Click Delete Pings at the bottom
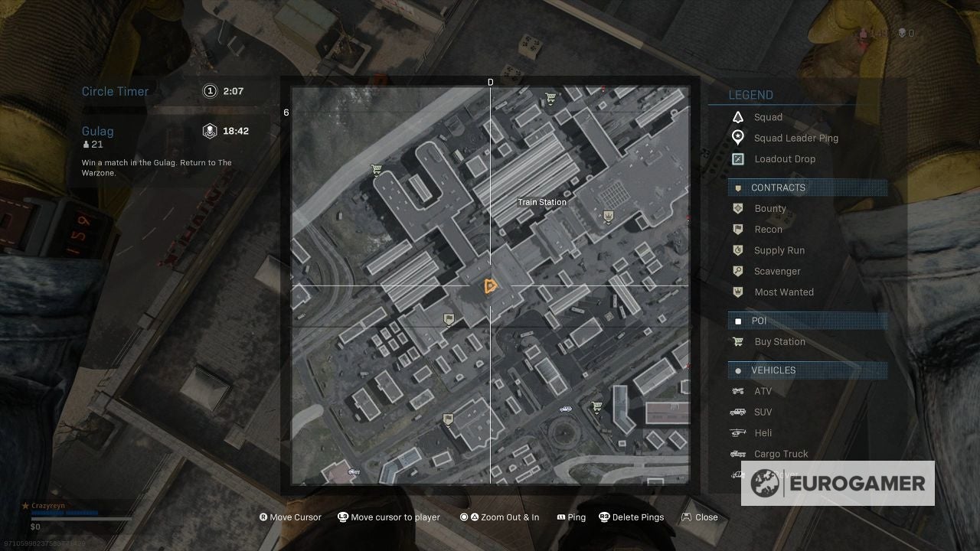 (x=632, y=517)
